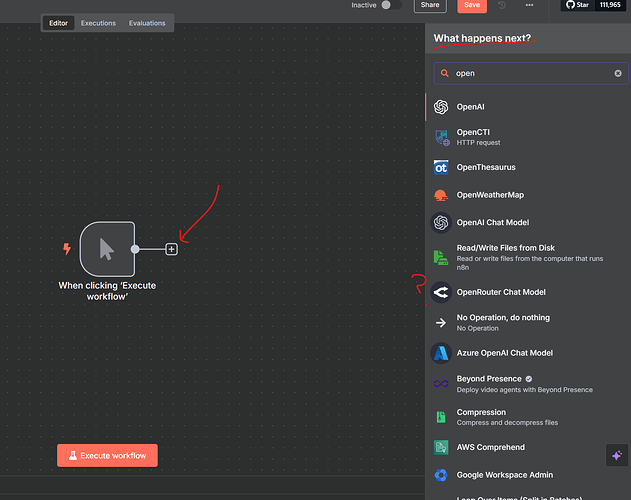Switch to the Editor tab
Screen dimensions: 631x500
58,23
